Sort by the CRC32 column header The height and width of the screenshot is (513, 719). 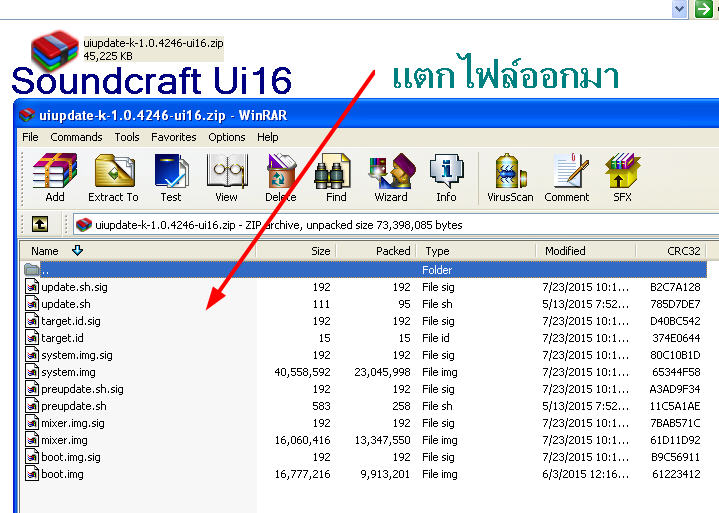click(x=671, y=251)
